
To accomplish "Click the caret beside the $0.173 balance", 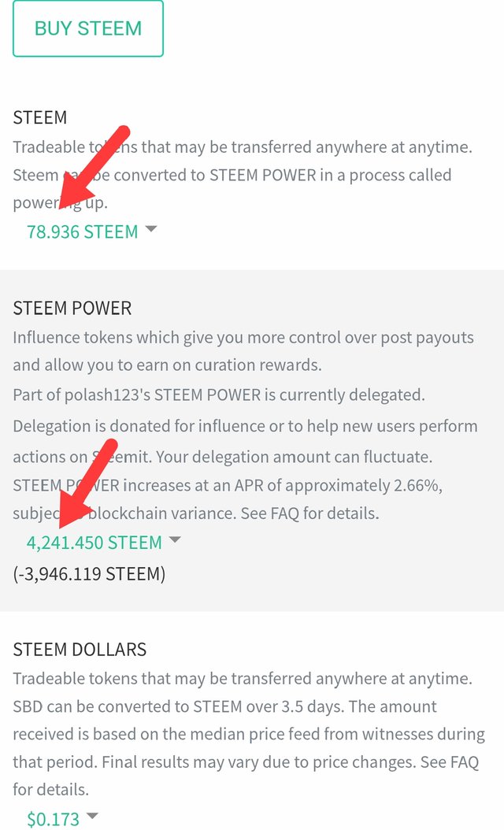I will (93, 817).
